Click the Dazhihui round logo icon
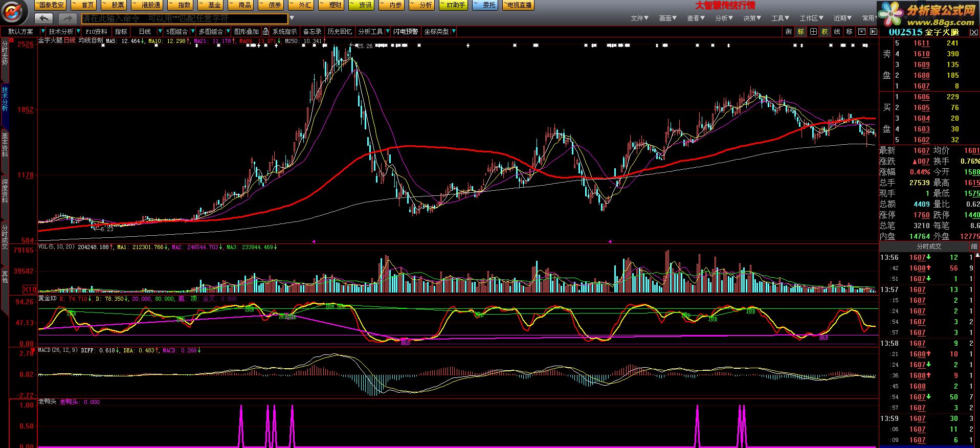The height and width of the screenshot is (448, 980). [x=14, y=12]
